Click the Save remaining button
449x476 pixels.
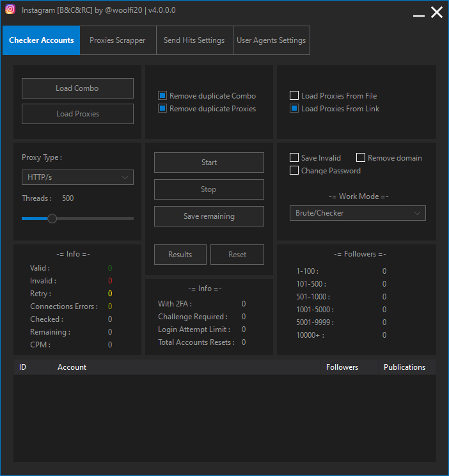pos(209,216)
